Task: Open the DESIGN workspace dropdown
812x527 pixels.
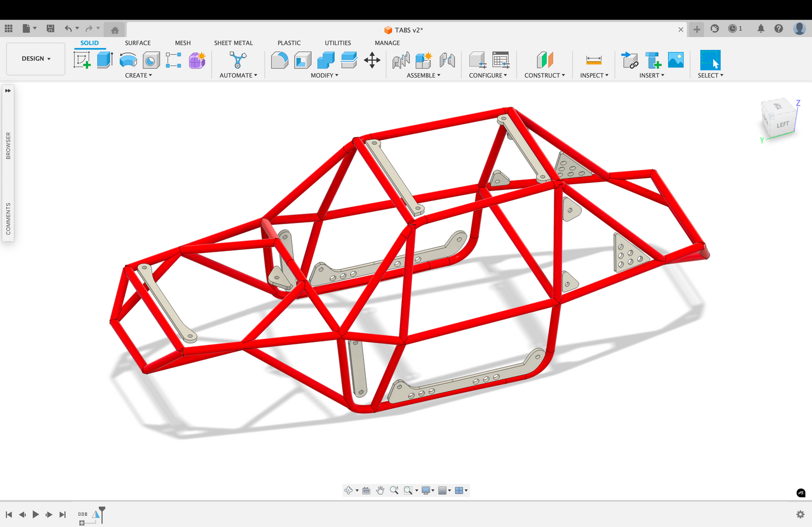Action: pos(36,58)
